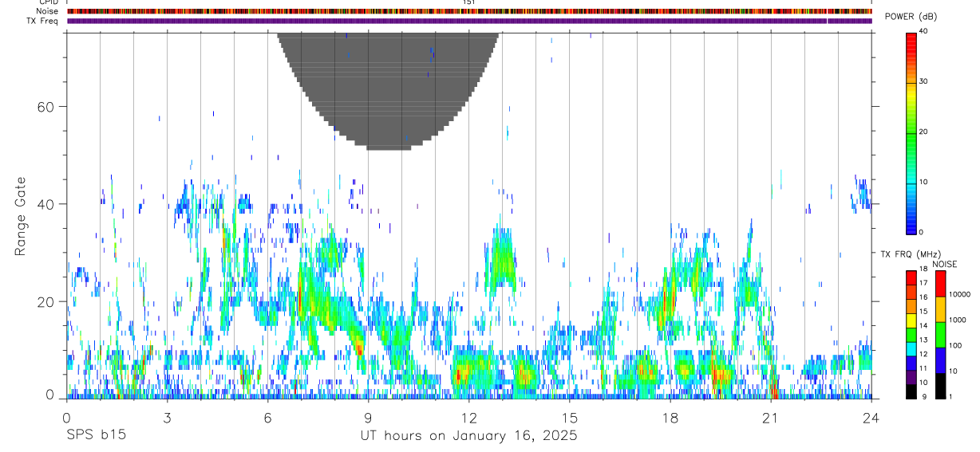Click the 20 tick on the Range Gate axis

(47, 301)
